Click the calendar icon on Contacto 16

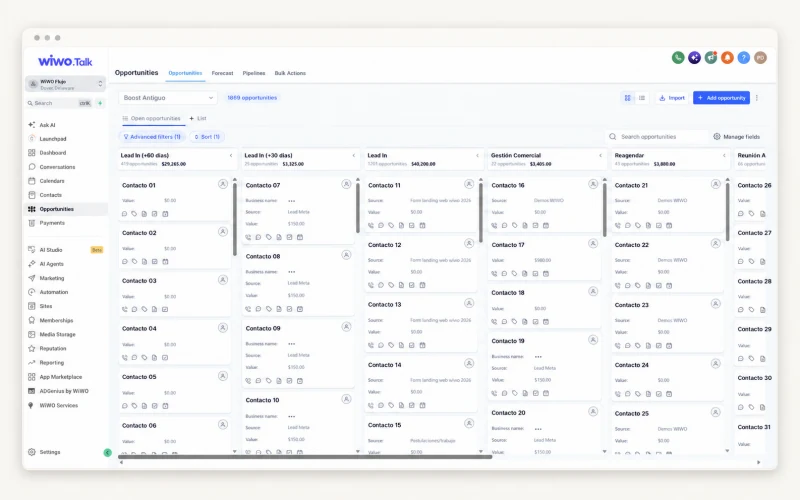tap(546, 226)
